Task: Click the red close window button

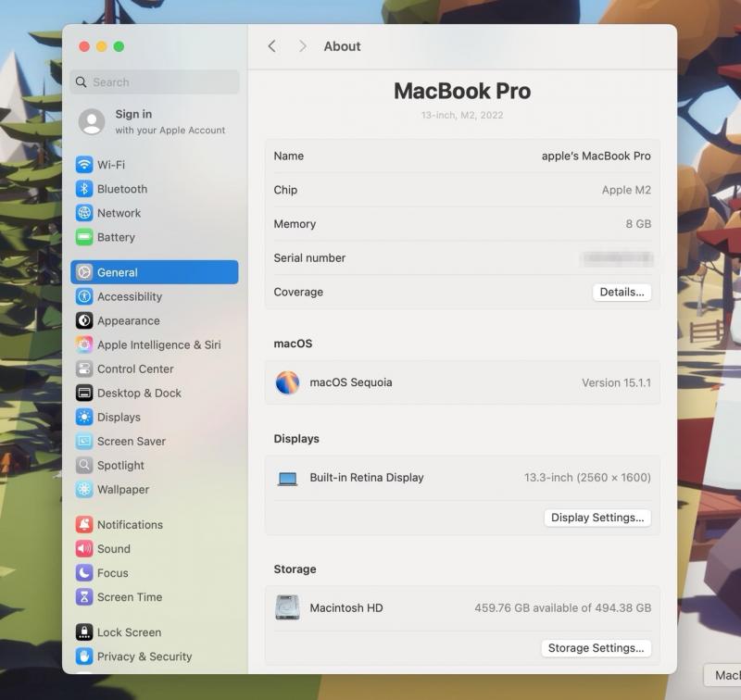Action: pos(84,46)
